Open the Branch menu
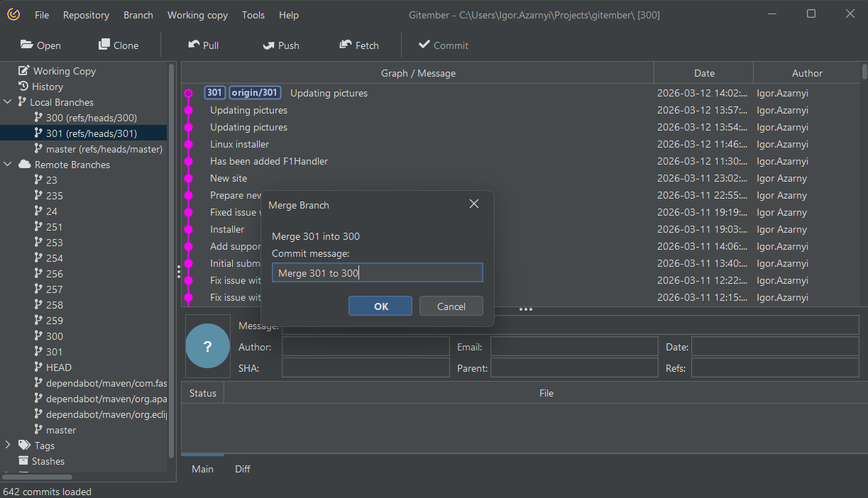The width and height of the screenshot is (868, 498). click(138, 15)
